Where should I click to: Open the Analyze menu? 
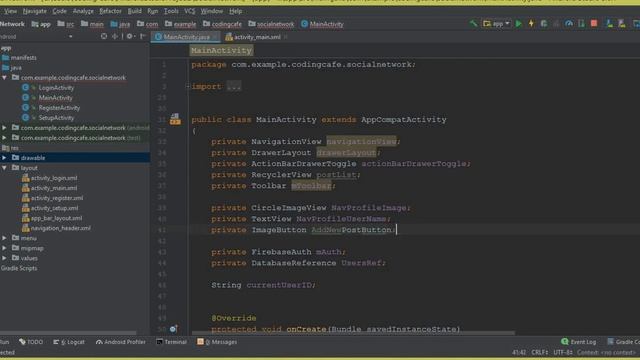(x=83, y=11)
